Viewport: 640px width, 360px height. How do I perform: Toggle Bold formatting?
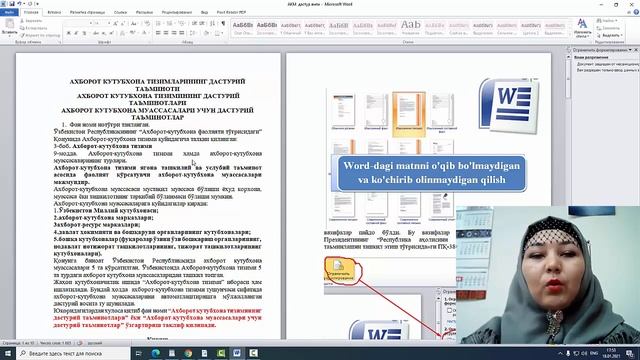[69, 33]
